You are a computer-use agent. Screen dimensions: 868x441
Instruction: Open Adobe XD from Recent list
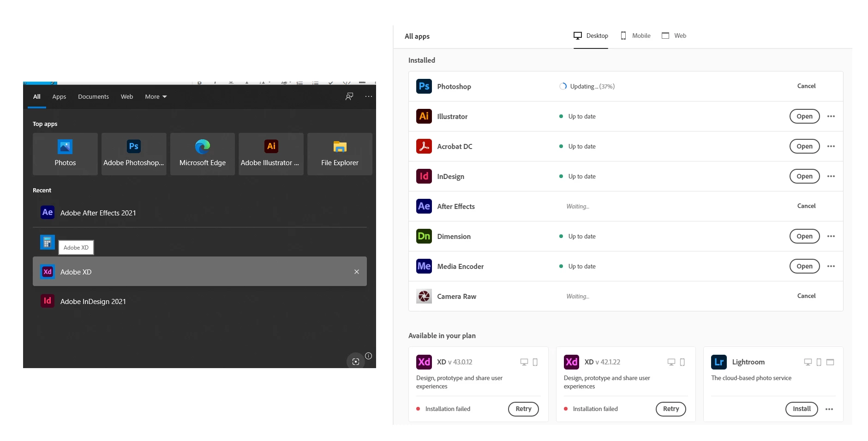[200, 272]
